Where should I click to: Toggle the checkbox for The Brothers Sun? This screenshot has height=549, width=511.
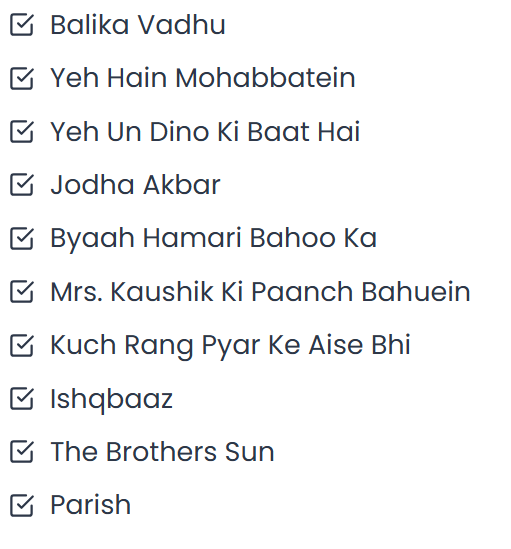pyautogui.click(x=22, y=451)
